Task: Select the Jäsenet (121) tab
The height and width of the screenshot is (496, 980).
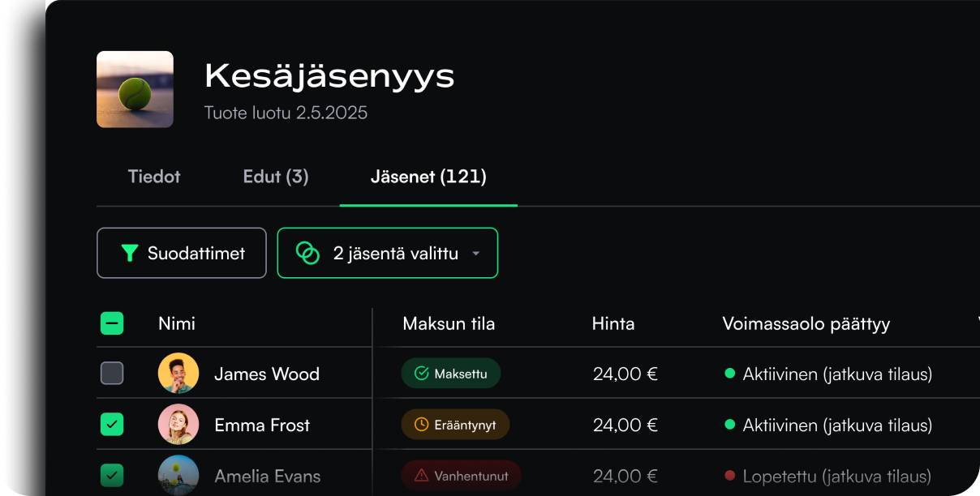Action: (428, 177)
